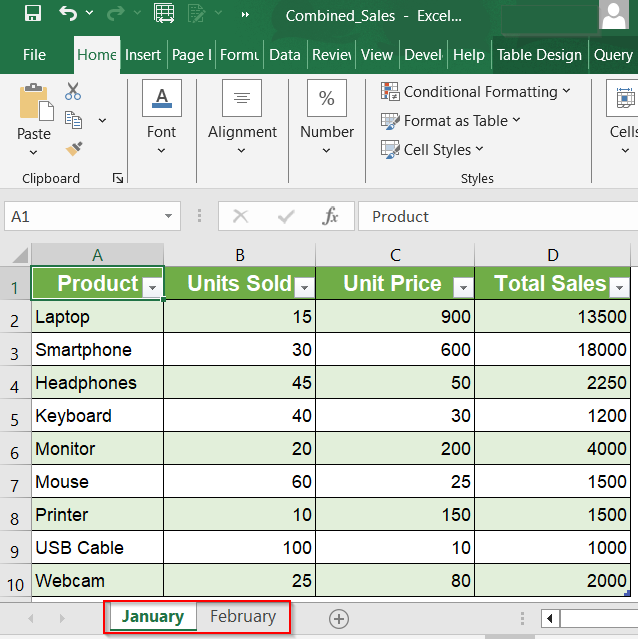
Task: Click the USB Cable cell
Action: coord(97,547)
